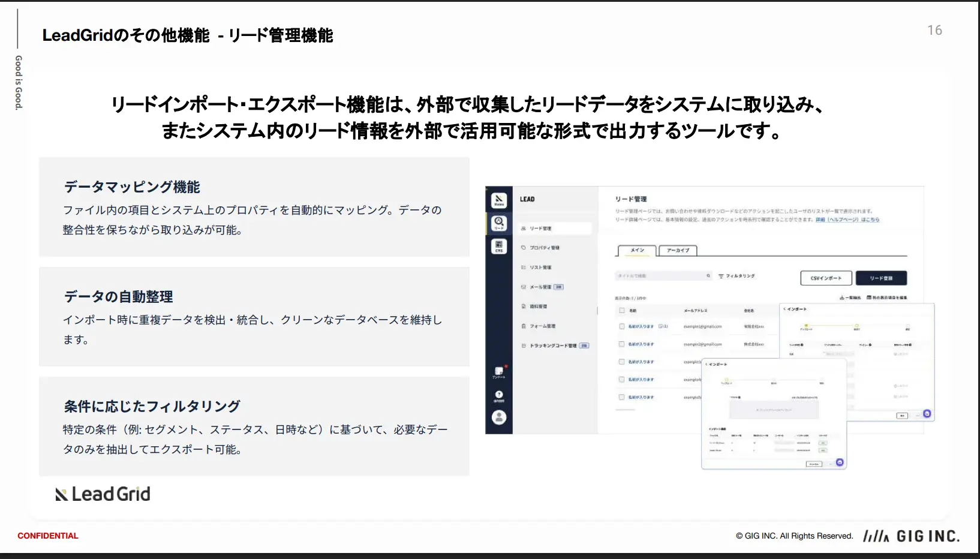This screenshot has width=980, height=559.
Task: Open the アンケート survey icon with red badge
Action: click(x=498, y=372)
